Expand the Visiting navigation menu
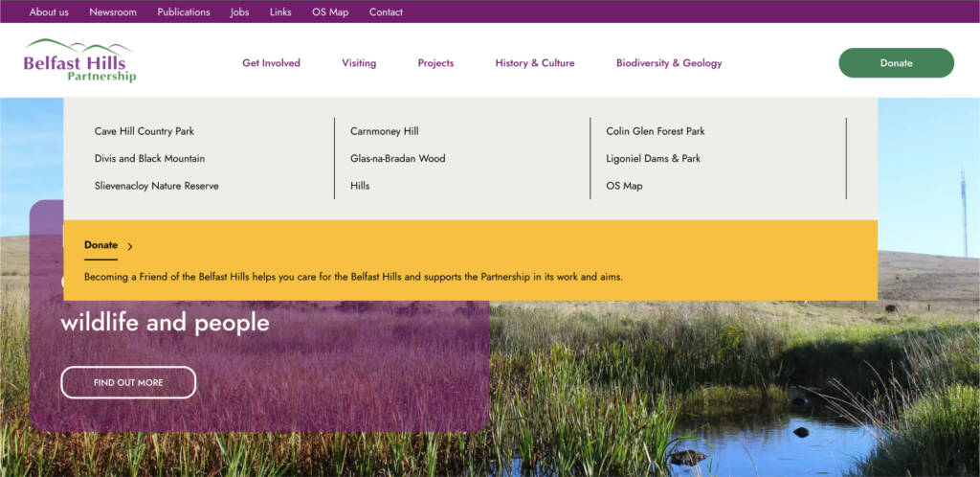The height and width of the screenshot is (477, 980). (359, 63)
